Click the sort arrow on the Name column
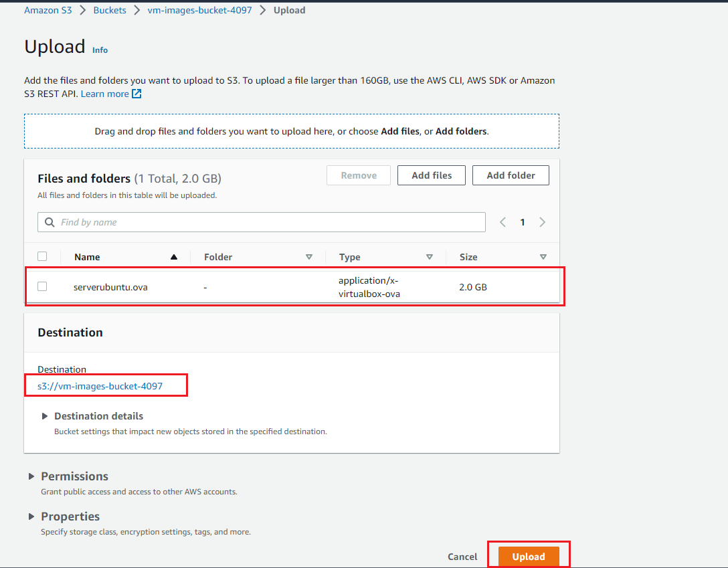This screenshot has width=728, height=568. coord(173,256)
